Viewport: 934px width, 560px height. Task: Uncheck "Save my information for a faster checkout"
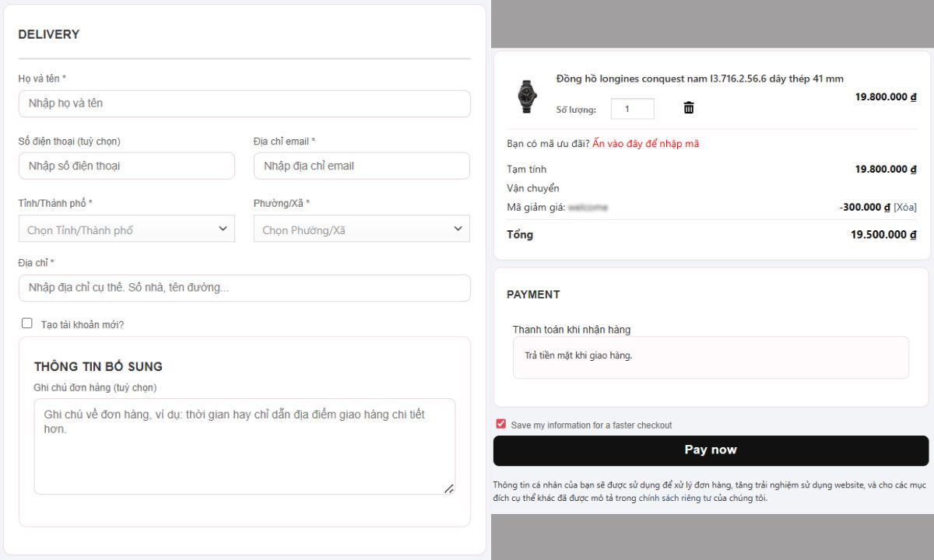click(x=501, y=425)
